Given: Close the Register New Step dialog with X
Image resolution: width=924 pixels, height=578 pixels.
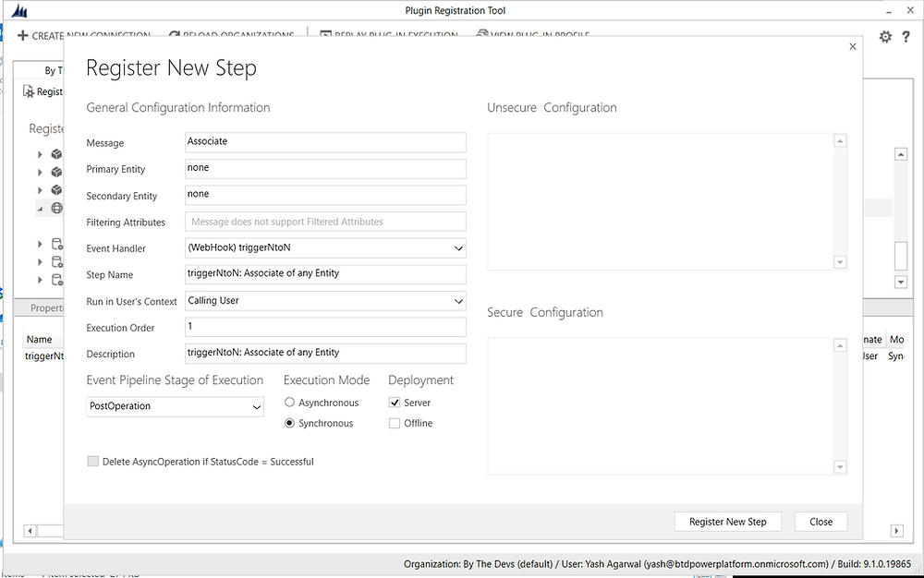Looking at the screenshot, I should click(x=852, y=46).
